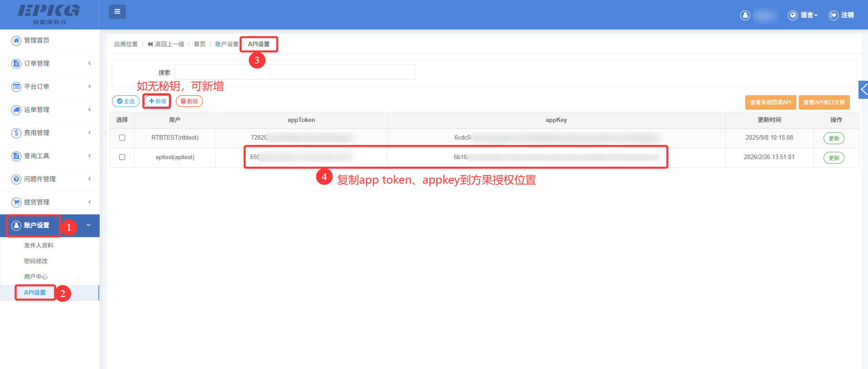The width and height of the screenshot is (868, 369).
Task: Click the home icon beside 管理首页
Action: click(x=16, y=40)
